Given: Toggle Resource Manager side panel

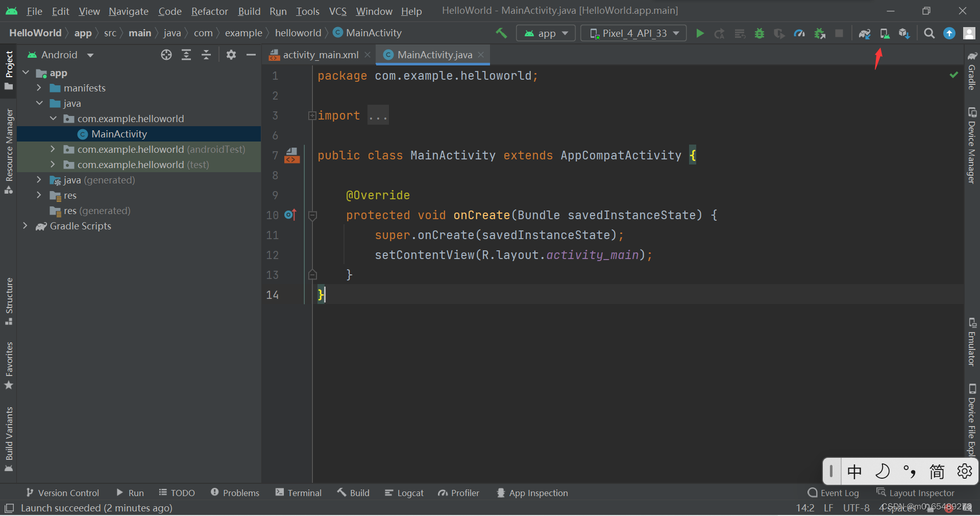Looking at the screenshot, I should pyautogui.click(x=9, y=151).
